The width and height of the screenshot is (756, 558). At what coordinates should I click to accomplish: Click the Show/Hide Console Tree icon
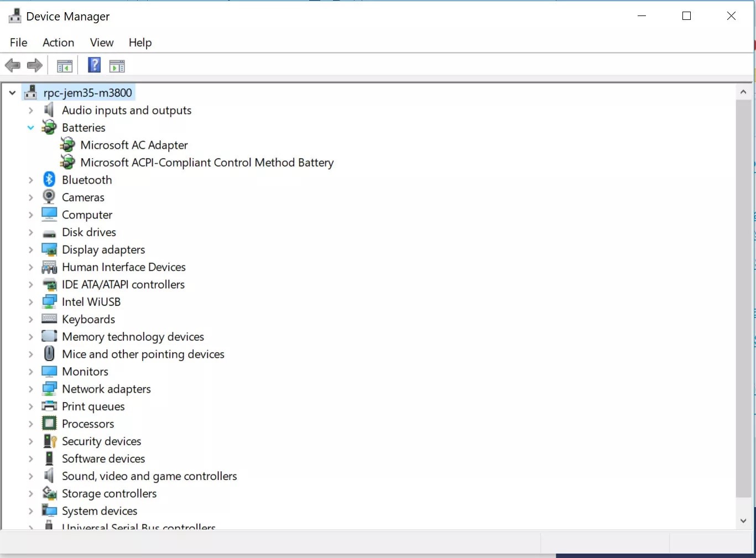[65, 66]
